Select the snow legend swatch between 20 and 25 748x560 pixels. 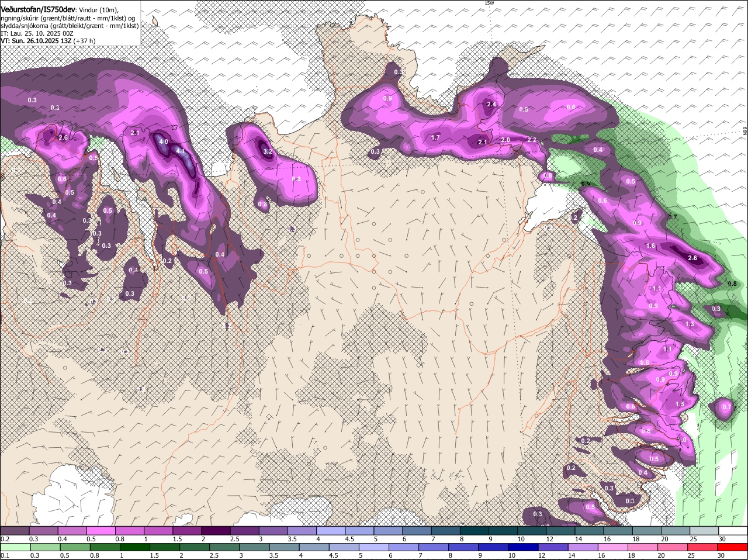(x=675, y=530)
